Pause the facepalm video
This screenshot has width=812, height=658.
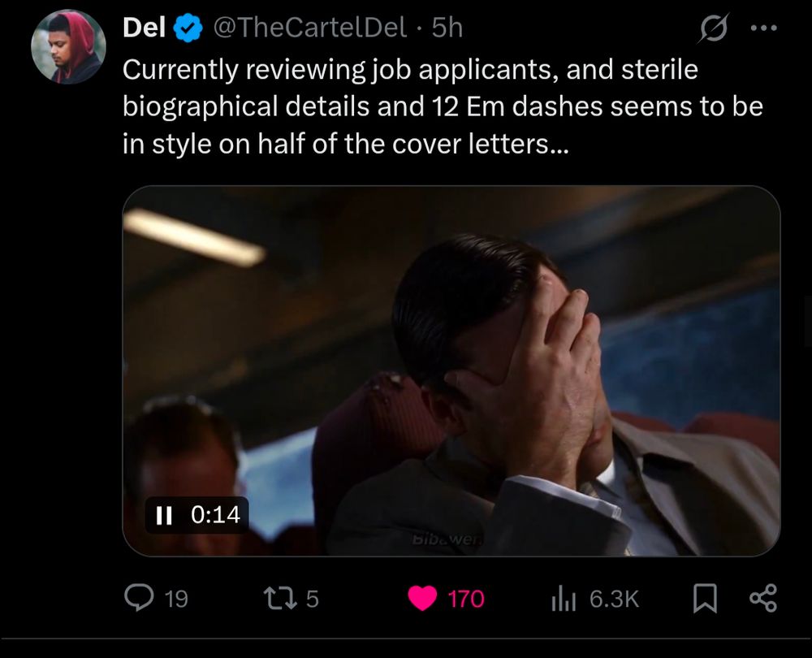162,514
